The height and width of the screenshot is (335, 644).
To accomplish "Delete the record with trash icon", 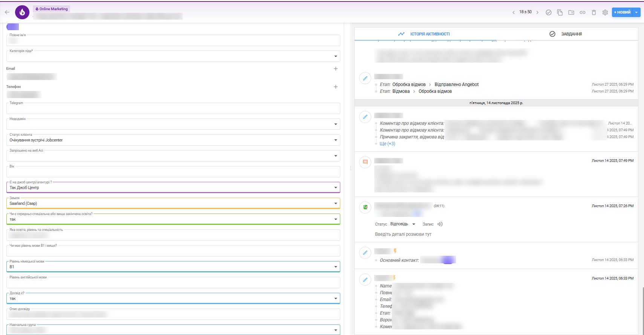I will (x=594, y=12).
